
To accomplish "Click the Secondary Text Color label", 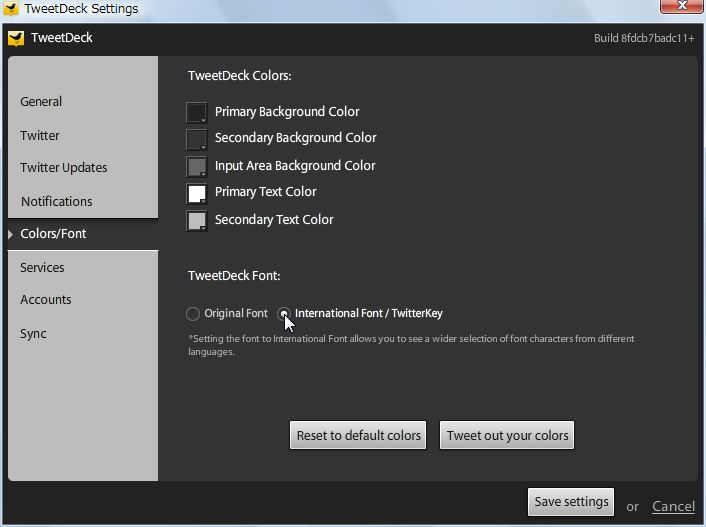I will point(274,220).
